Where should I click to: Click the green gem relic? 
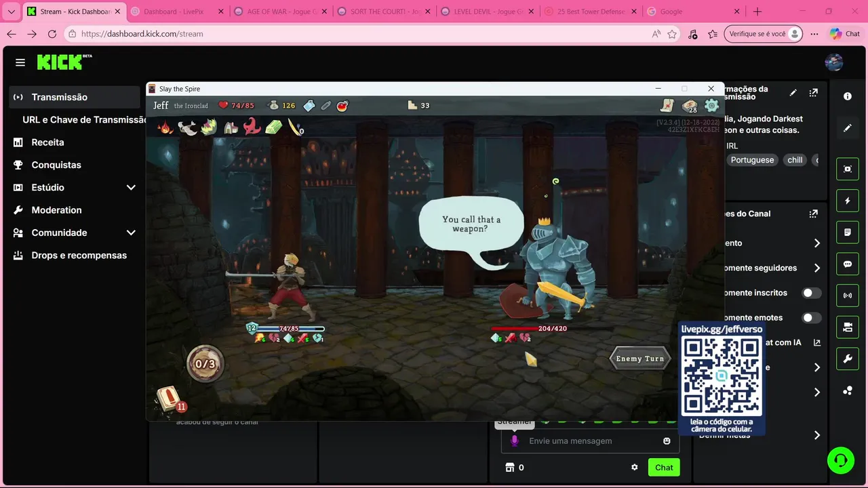tap(273, 127)
